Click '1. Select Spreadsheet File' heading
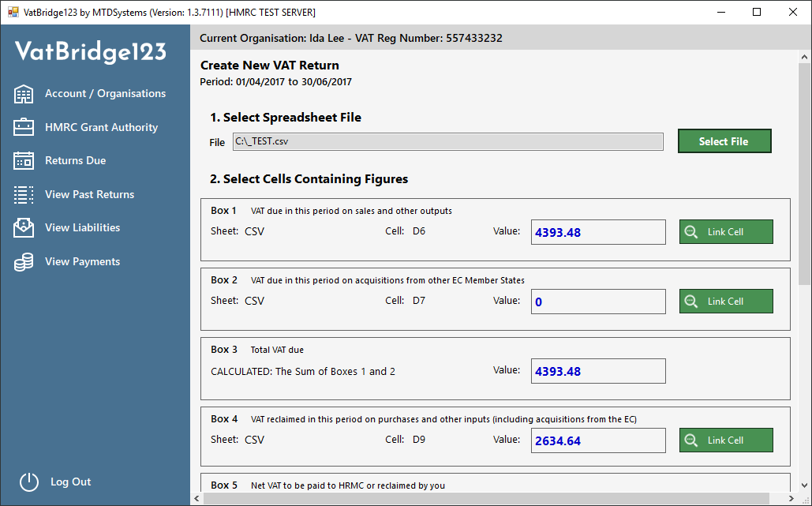 pyautogui.click(x=286, y=118)
